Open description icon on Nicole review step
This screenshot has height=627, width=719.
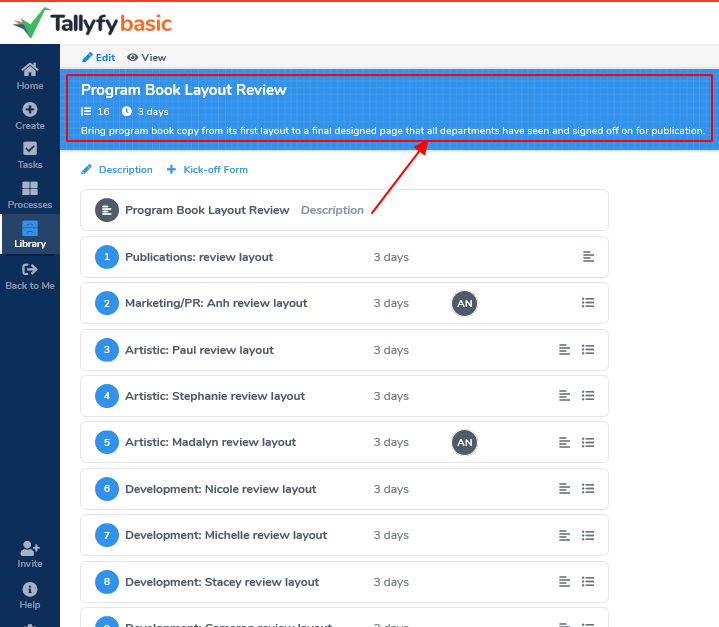[564, 489]
